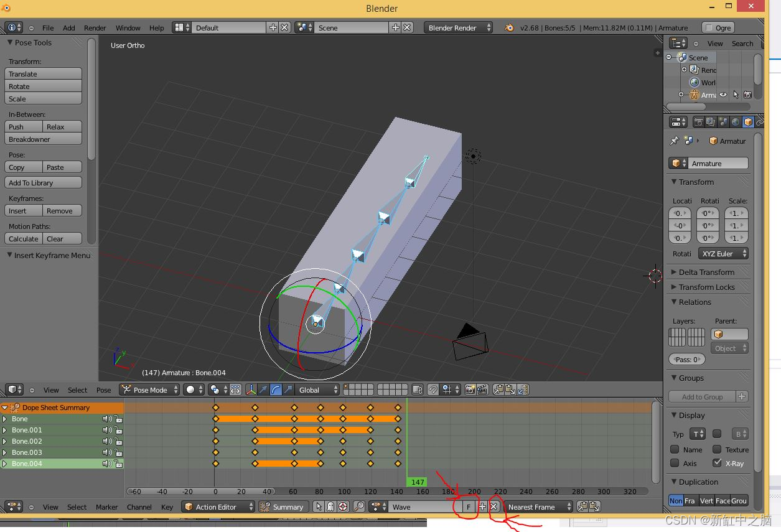This screenshot has width=781, height=532.
Task: Open the World properties tab
Action: [736, 123]
